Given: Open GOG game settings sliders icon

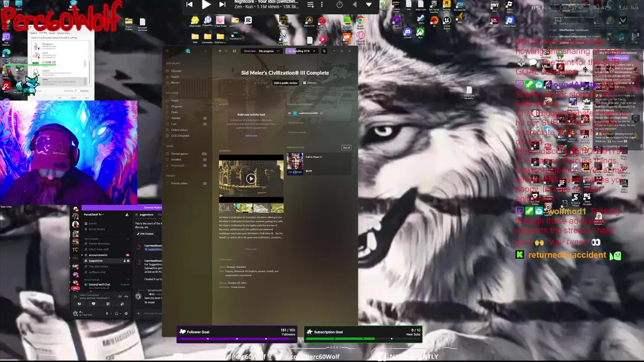Looking at the screenshot, I should 324,51.
